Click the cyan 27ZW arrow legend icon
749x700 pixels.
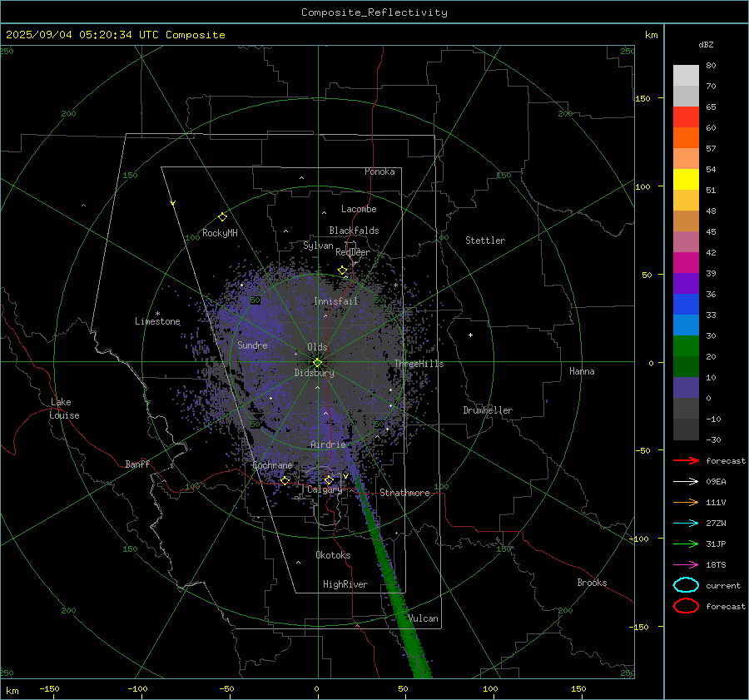[x=686, y=524]
